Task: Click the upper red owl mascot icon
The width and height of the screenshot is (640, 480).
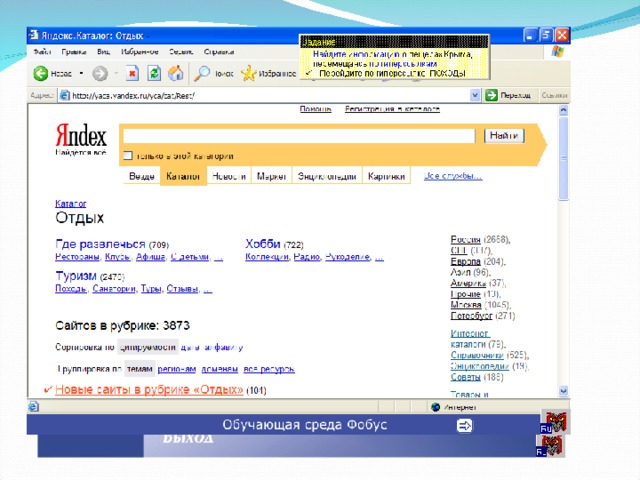Action: 555,422
